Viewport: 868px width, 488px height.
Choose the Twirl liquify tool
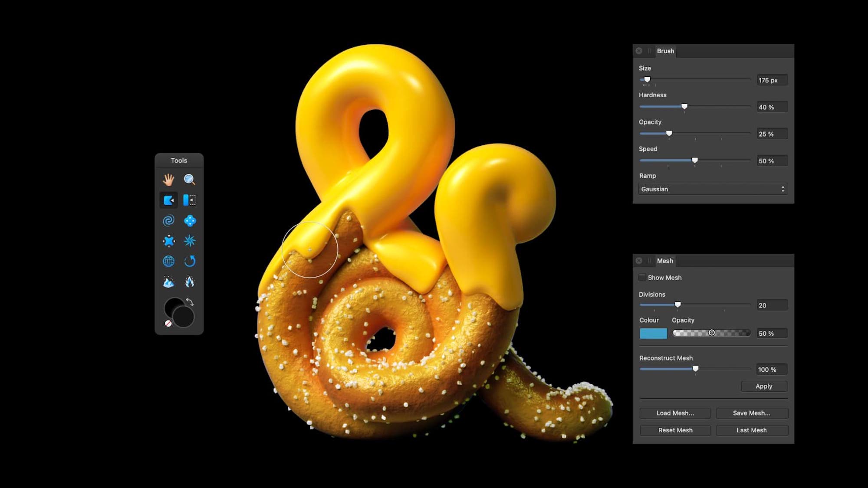tap(168, 221)
